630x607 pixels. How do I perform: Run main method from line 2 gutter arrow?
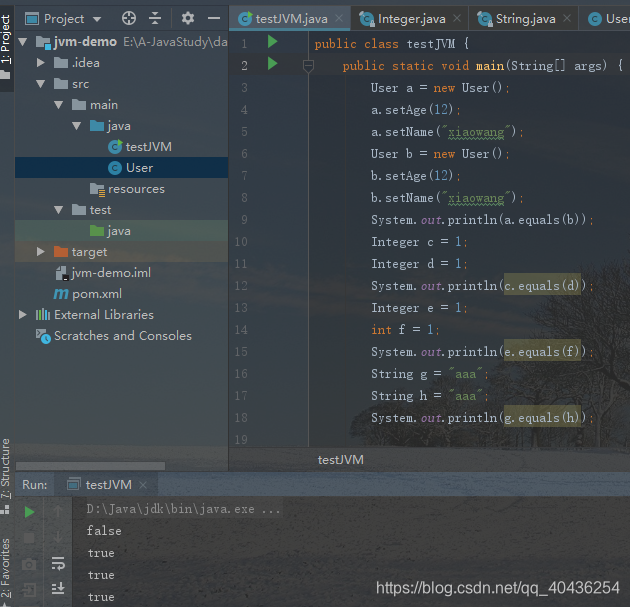(272, 63)
